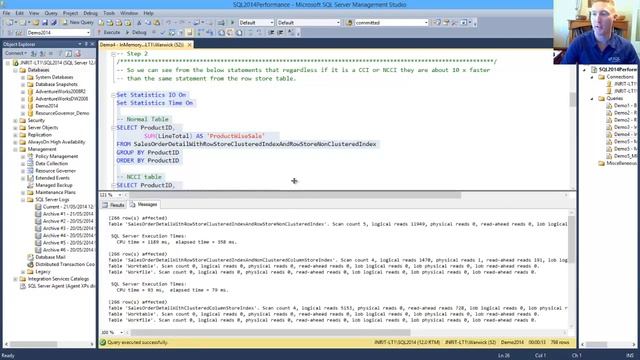The height and width of the screenshot is (360, 640).
Task: Click the Parse checkmark icon
Action: pyautogui.click(x=162, y=32)
